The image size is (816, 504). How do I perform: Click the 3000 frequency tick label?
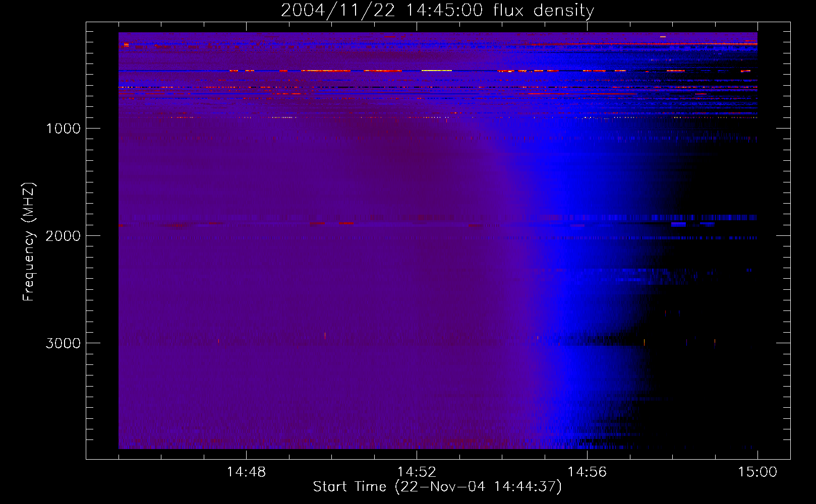(x=63, y=343)
